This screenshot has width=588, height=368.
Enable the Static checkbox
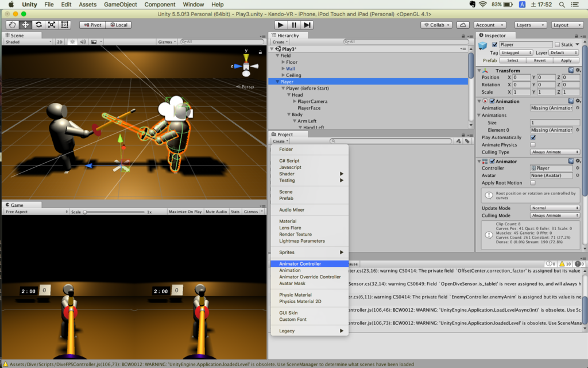click(x=557, y=44)
